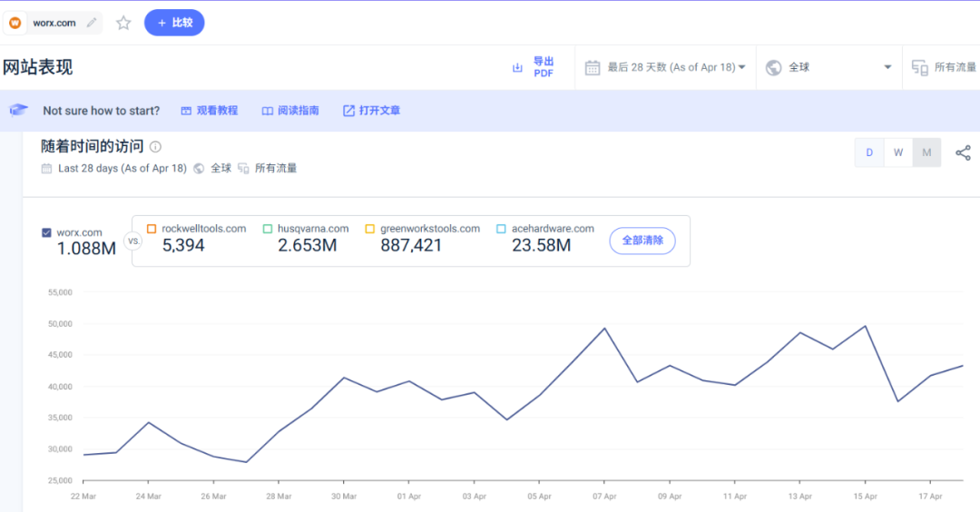Screen dimensions: 980x512
Task: Click the worx.com orange site favicon
Action: pos(15,23)
